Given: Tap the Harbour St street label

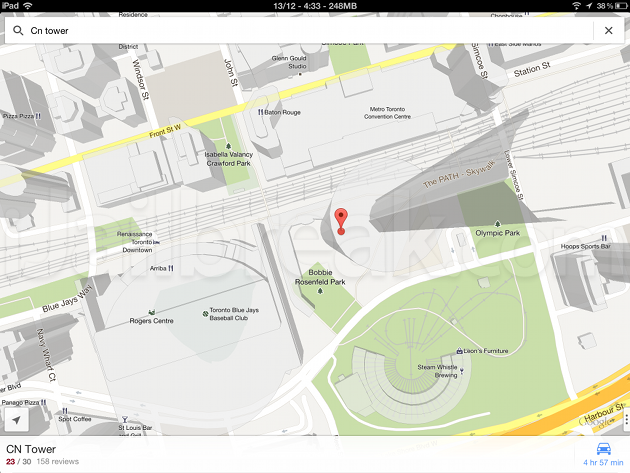Looking at the screenshot, I should point(604,412).
